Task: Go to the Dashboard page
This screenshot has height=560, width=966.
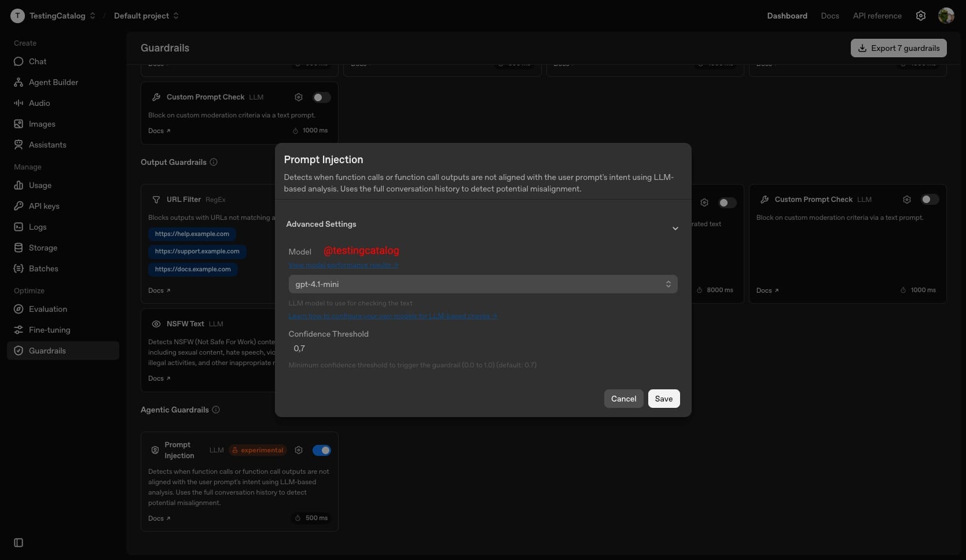Action: point(787,16)
